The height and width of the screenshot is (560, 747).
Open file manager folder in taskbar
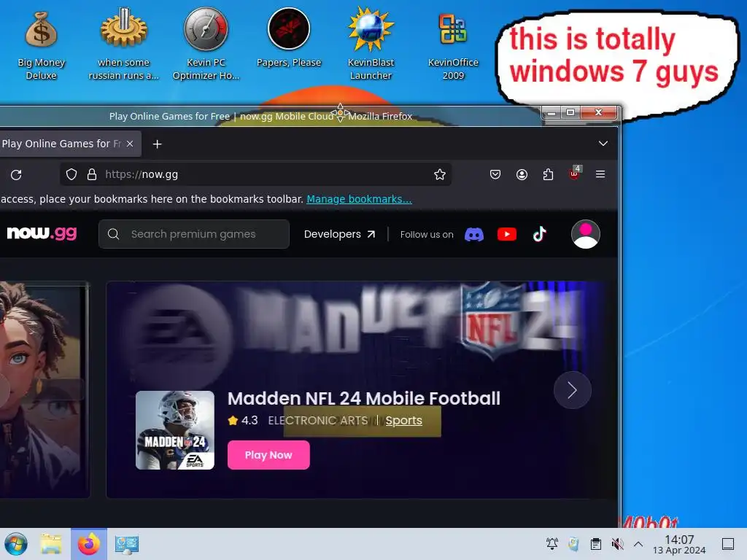click(x=51, y=544)
